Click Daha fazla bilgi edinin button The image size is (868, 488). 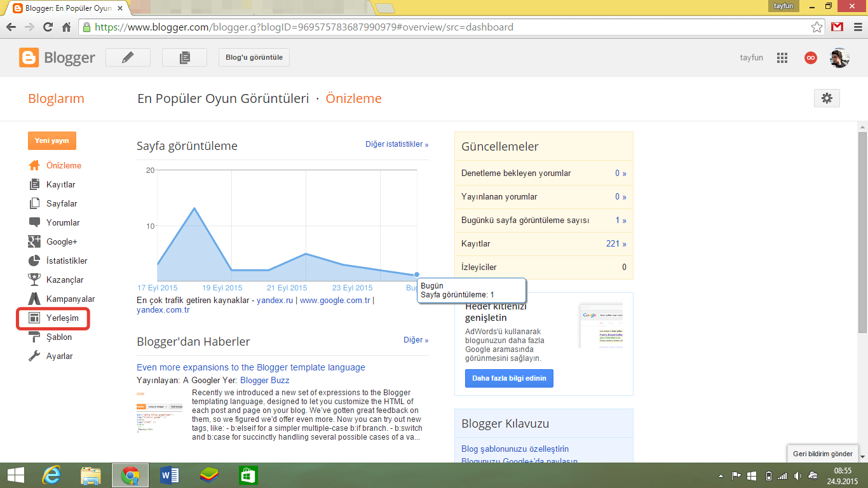pyautogui.click(x=509, y=378)
